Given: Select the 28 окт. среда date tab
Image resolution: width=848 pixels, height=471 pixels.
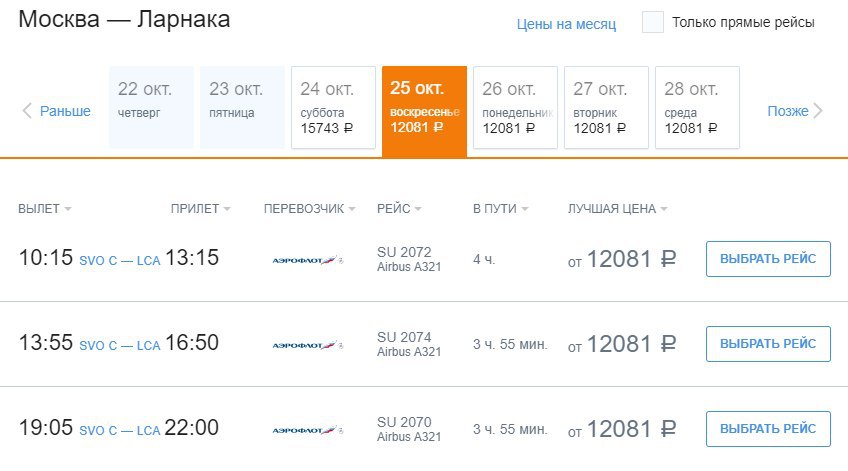Looking at the screenshot, I should tap(697, 108).
